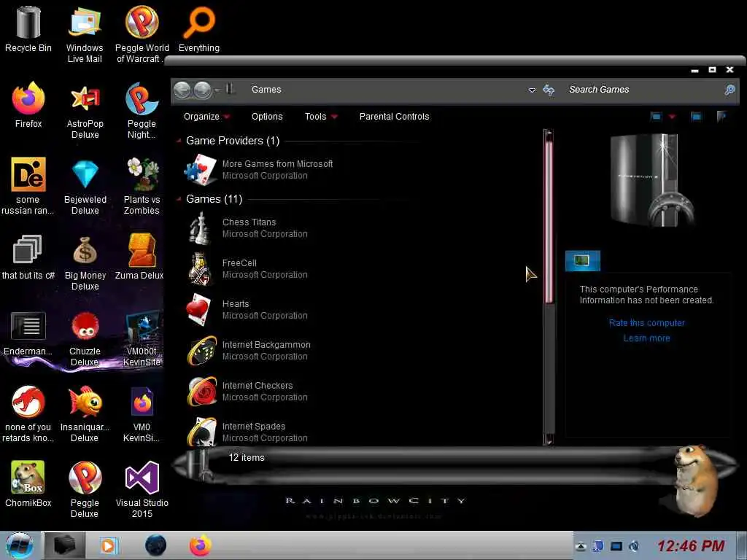Open the Peggle Deluxe desktop icon
The width and height of the screenshot is (747, 560).
pyautogui.click(x=85, y=478)
